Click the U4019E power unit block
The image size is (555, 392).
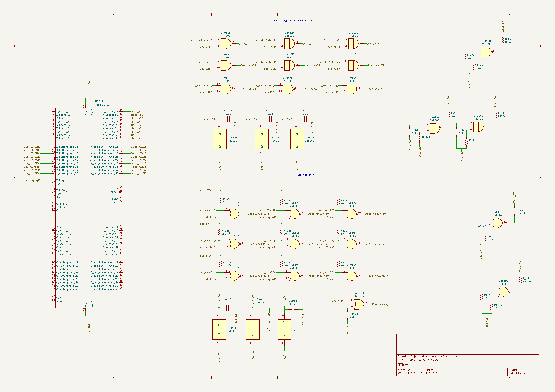pyautogui.click(x=285, y=329)
